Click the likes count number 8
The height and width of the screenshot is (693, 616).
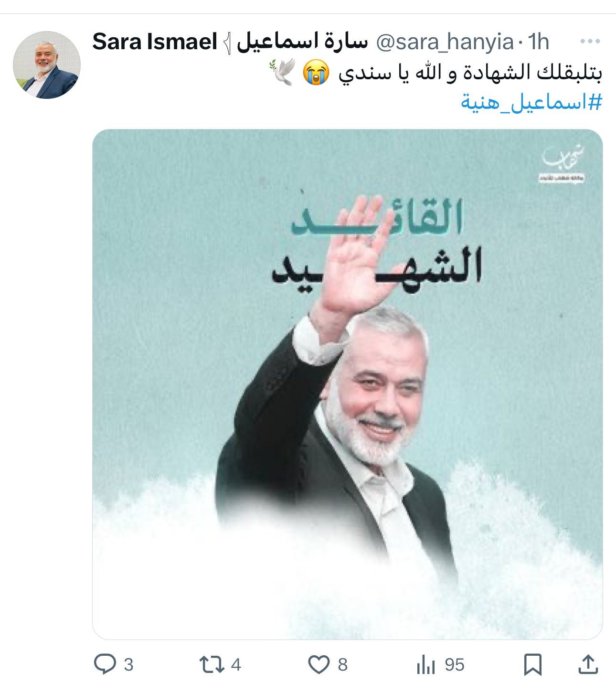tap(343, 664)
